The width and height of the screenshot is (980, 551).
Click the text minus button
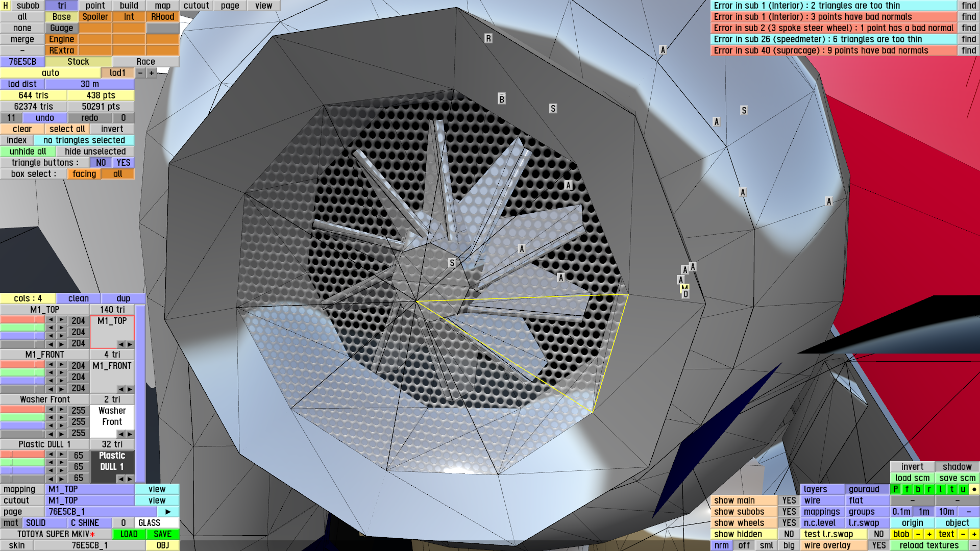click(x=963, y=534)
